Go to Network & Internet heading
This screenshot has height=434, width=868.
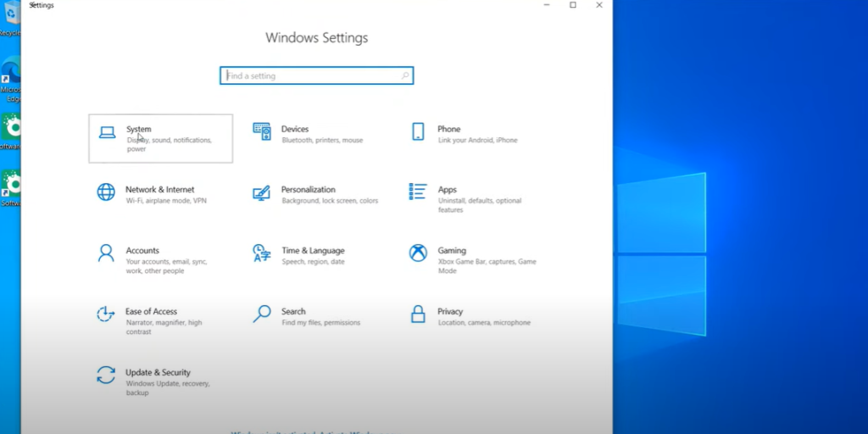click(x=160, y=189)
